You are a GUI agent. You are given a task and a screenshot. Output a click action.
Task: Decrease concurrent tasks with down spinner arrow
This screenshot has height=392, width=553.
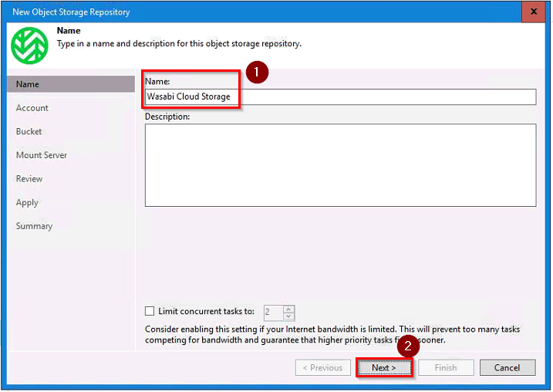click(x=288, y=316)
